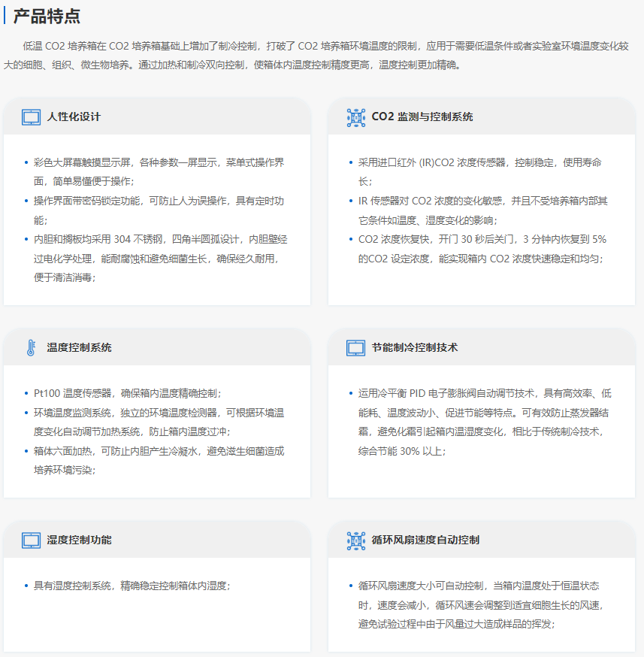Image resolution: width=644 pixels, height=657 pixels.
Task: Click the bullet about 箱体六面加热
Action: click(159, 461)
